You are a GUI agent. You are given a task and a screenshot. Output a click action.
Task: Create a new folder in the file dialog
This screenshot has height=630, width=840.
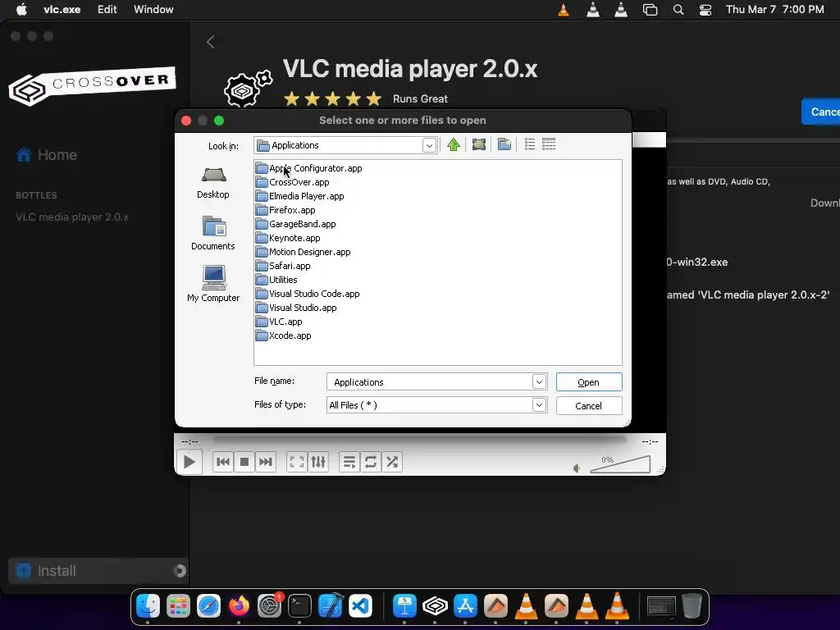[504, 144]
